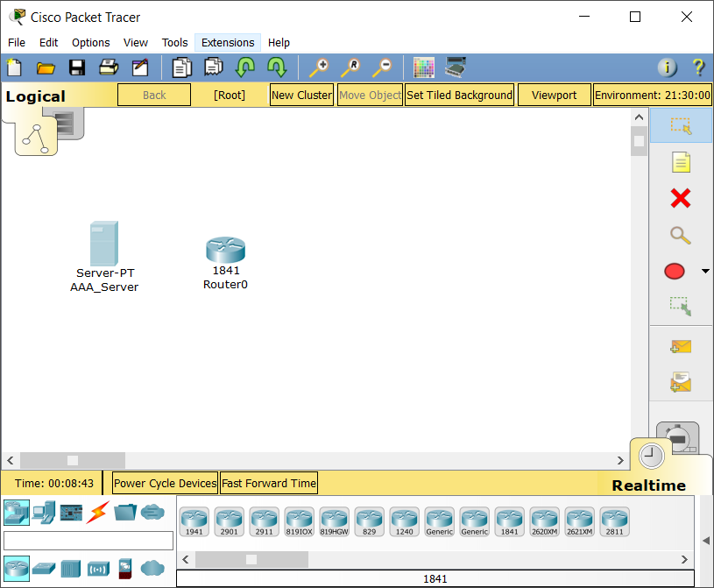Pick the 2811 router model
Screen dimensions: 714x588
coord(615,521)
